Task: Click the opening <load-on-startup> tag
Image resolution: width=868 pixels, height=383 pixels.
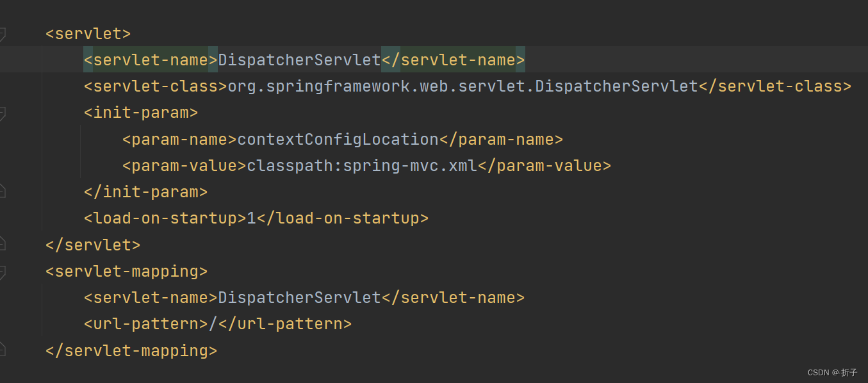Action: 165,218
